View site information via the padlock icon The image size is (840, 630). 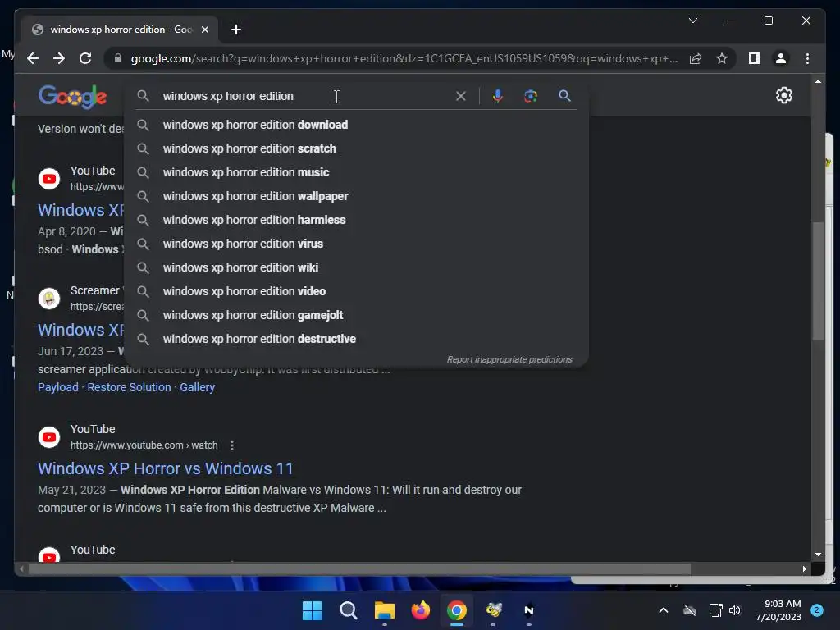click(x=118, y=58)
